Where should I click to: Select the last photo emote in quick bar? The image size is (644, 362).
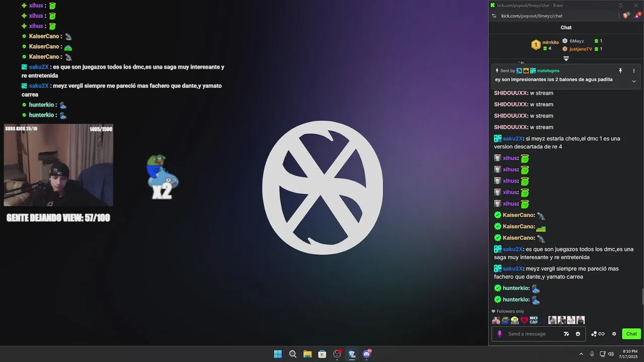point(581,320)
